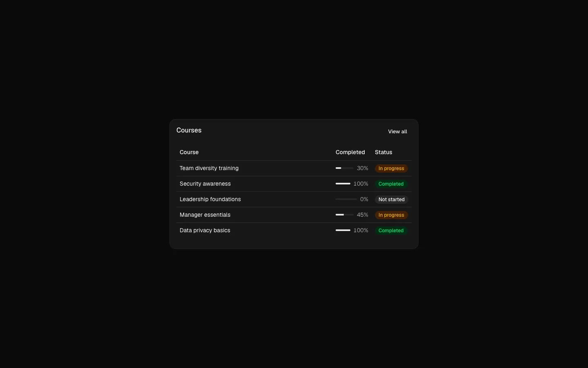
Task: Click the Manager essentials progress bar
Action: 345,215
